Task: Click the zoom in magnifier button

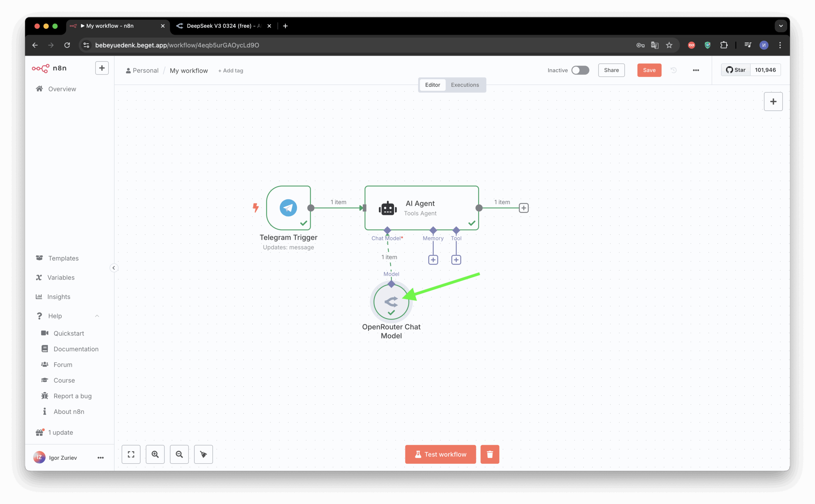Action: click(x=155, y=454)
